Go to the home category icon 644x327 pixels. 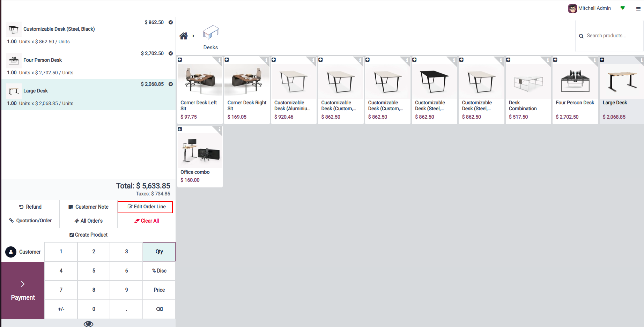[x=184, y=36]
